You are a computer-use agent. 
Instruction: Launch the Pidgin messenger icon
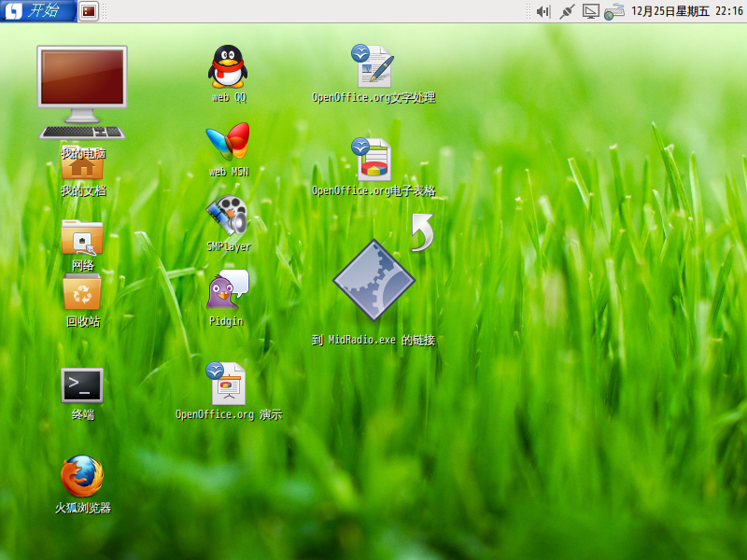point(228,289)
